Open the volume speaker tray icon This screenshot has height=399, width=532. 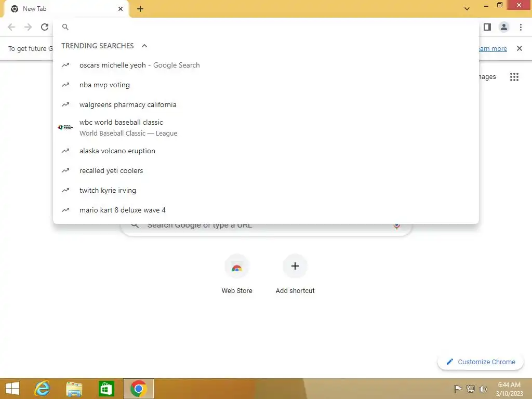pyautogui.click(x=483, y=389)
